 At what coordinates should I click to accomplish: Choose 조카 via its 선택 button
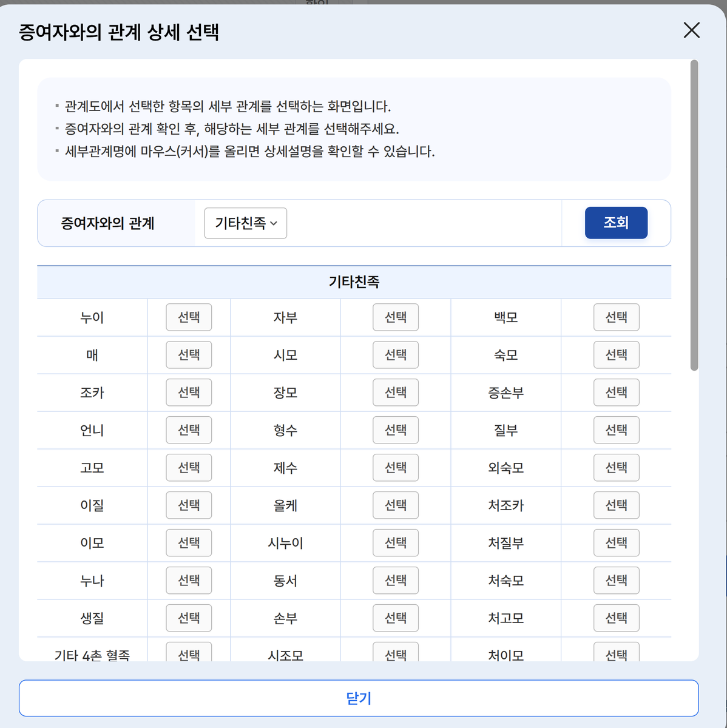click(189, 393)
